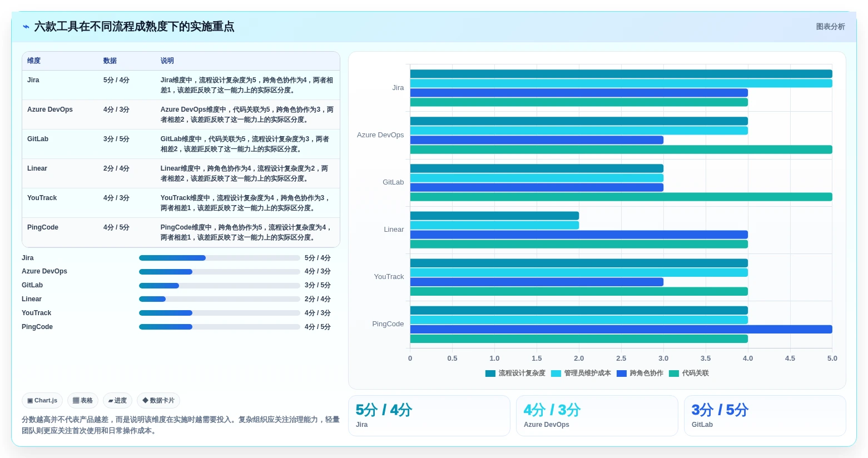
Task: Click YouTrack label on chart axis
Action: tap(389, 277)
